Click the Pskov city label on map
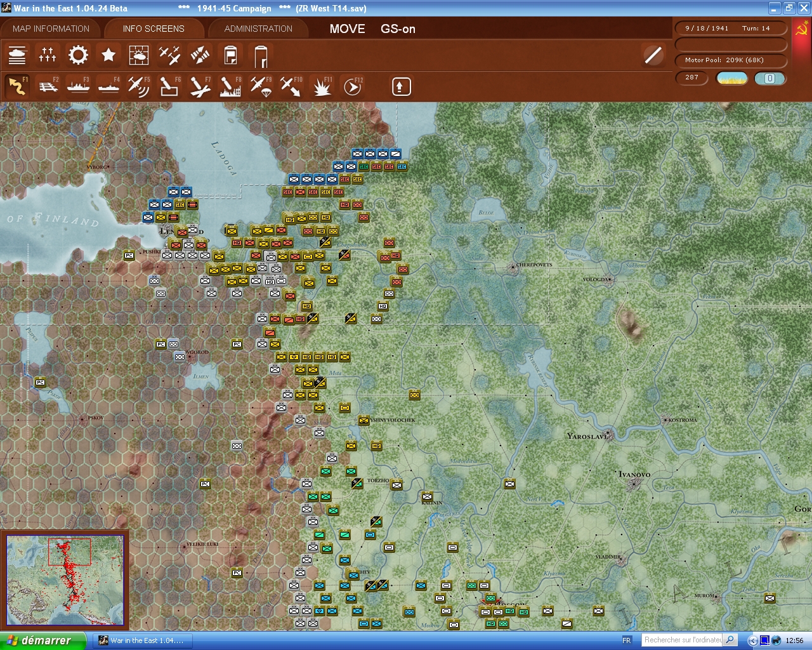Viewport: 812px width, 650px height. (96, 418)
